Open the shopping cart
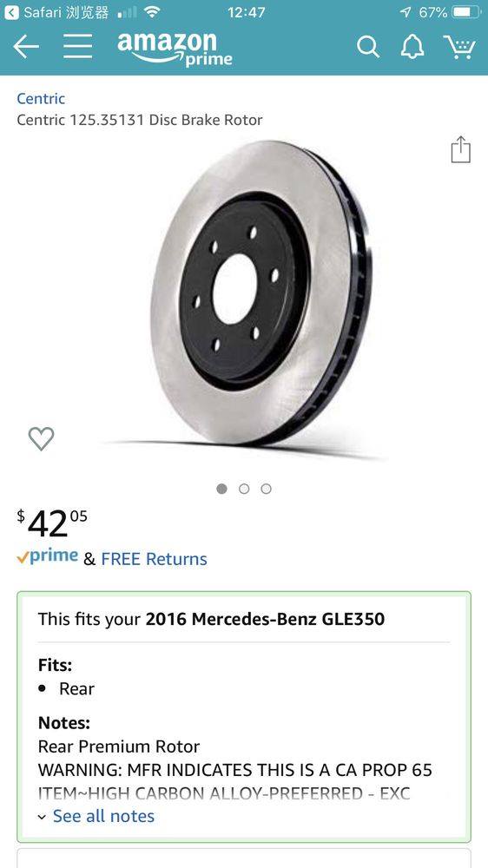 point(459,47)
